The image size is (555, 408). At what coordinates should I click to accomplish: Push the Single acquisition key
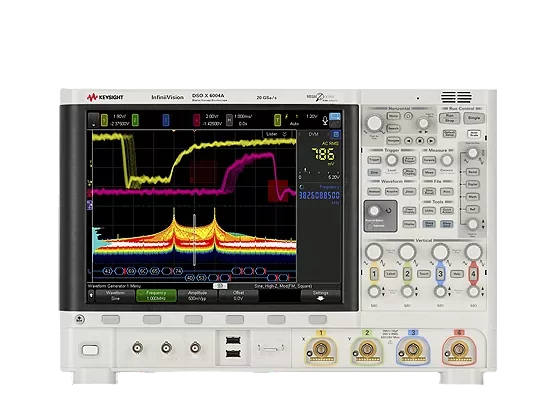(x=474, y=118)
